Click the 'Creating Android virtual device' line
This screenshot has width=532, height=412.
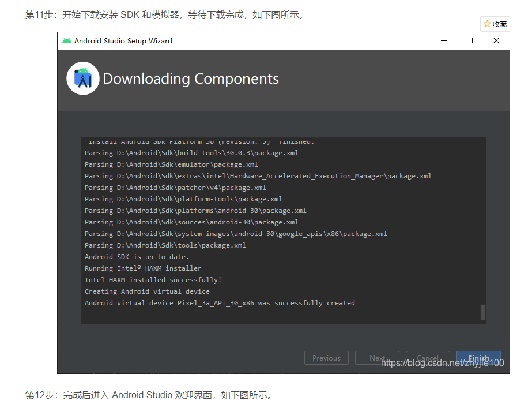click(147, 291)
